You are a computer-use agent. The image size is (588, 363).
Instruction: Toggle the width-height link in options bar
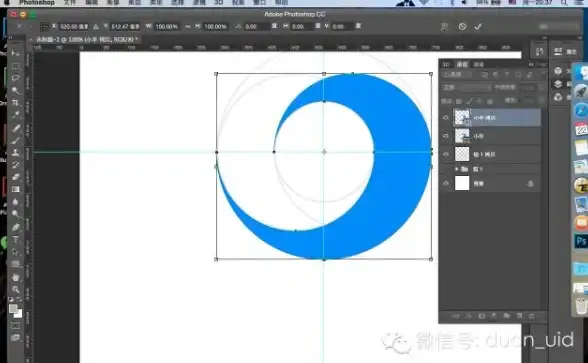click(x=188, y=27)
